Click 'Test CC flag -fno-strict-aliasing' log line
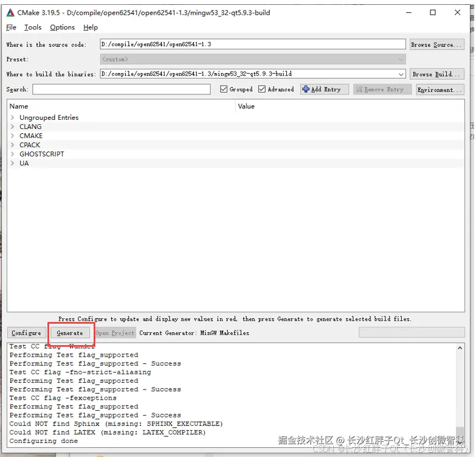 (x=80, y=372)
